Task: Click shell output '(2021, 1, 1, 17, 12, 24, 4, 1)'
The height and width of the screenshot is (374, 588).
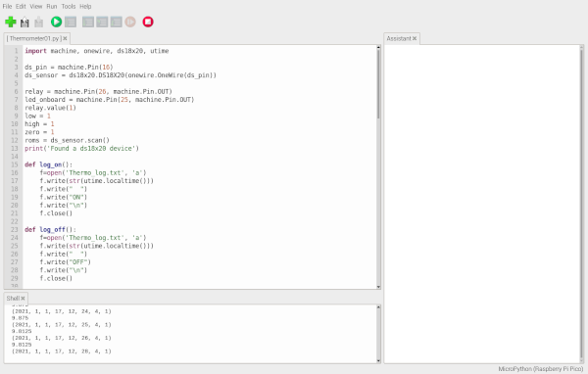Action: click(x=62, y=311)
